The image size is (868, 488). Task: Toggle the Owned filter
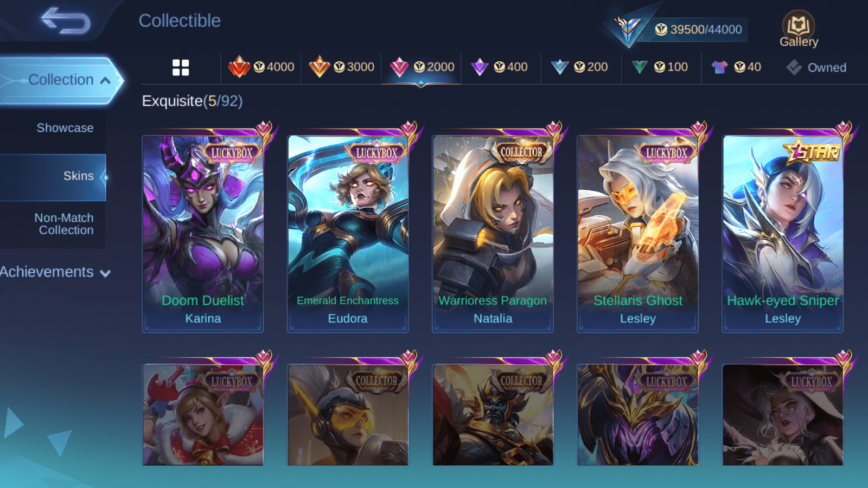(x=816, y=68)
